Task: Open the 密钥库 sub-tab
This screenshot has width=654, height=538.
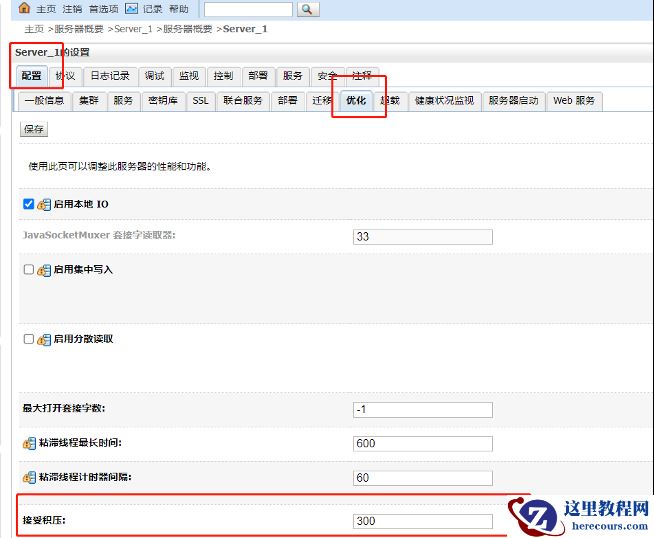Action: pos(163,101)
